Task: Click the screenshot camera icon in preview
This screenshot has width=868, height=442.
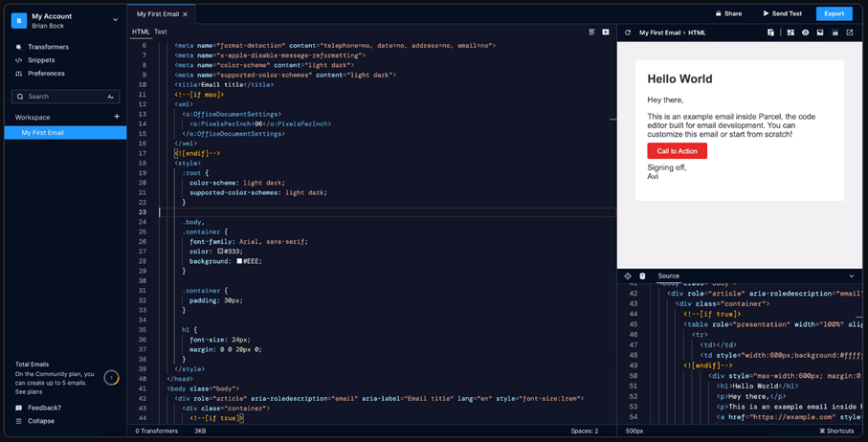Action: (835, 33)
